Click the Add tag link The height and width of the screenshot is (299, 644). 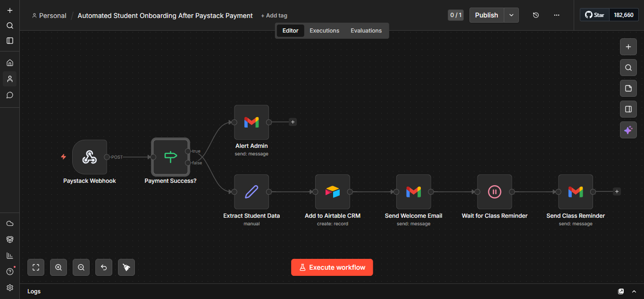(x=274, y=16)
